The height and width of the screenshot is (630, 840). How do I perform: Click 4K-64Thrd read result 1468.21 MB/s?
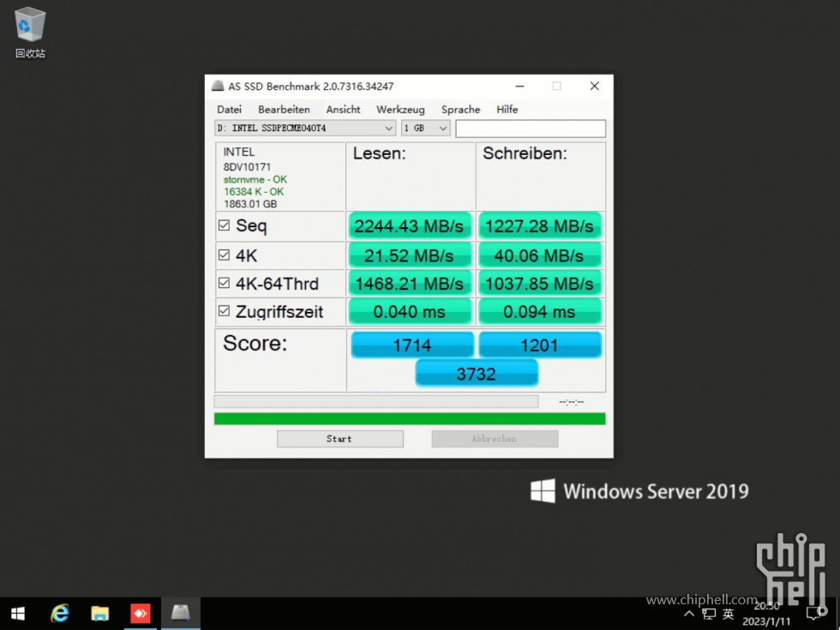pyautogui.click(x=410, y=284)
